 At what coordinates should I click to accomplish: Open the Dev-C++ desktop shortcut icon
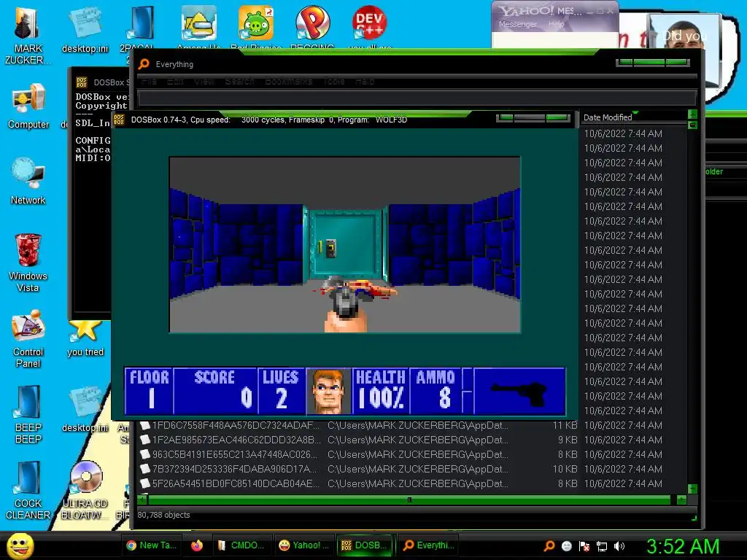[369, 24]
